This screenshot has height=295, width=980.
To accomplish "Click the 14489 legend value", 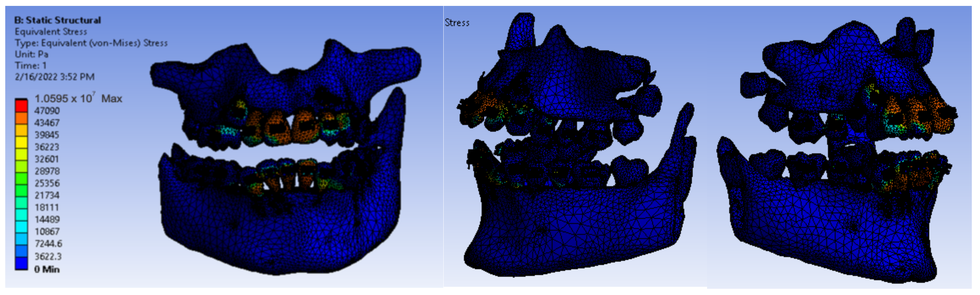I will point(47,220).
